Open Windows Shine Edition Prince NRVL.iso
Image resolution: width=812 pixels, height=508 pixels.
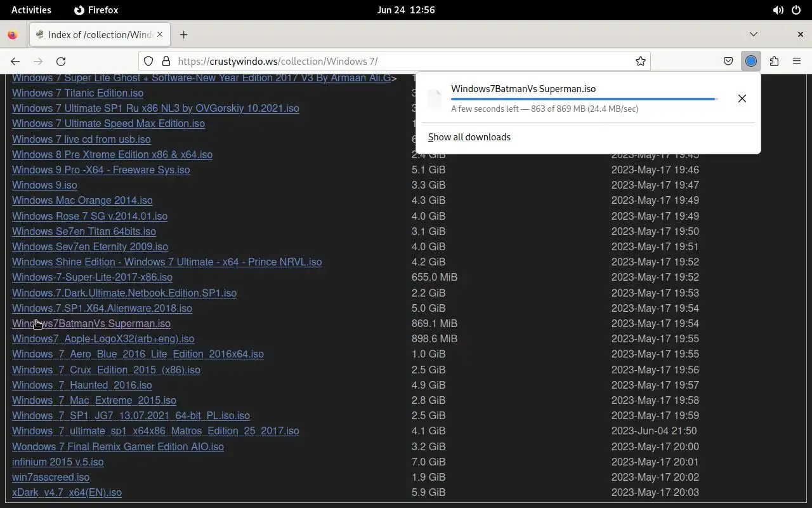(167, 262)
